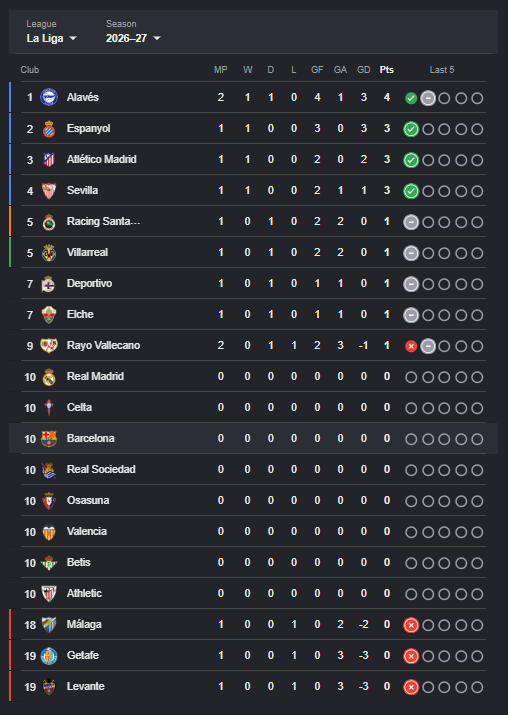
Task: Click the Atlético Madrid crest icon
Action: (x=49, y=160)
